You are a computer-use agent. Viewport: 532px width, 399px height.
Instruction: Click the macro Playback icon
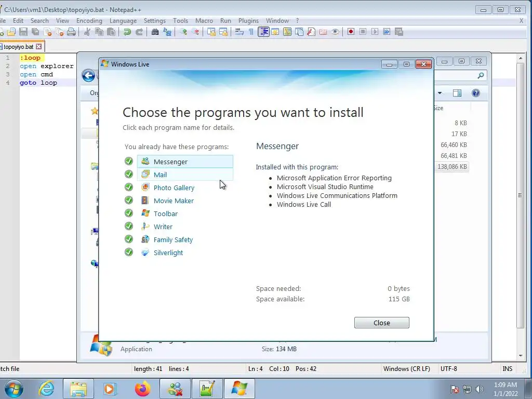tap(375, 32)
